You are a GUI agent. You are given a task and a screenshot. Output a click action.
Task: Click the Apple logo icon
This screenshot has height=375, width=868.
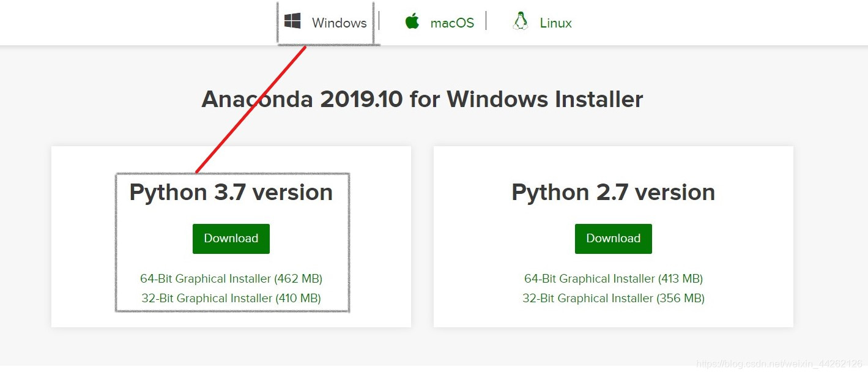(x=412, y=21)
